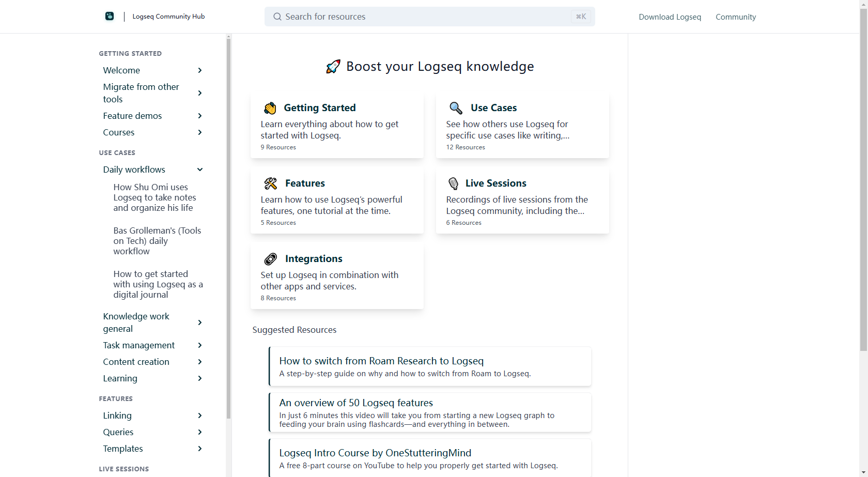Image resolution: width=868 pixels, height=477 pixels.
Task: Expand the Task management section
Action: (x=200, y=345)
